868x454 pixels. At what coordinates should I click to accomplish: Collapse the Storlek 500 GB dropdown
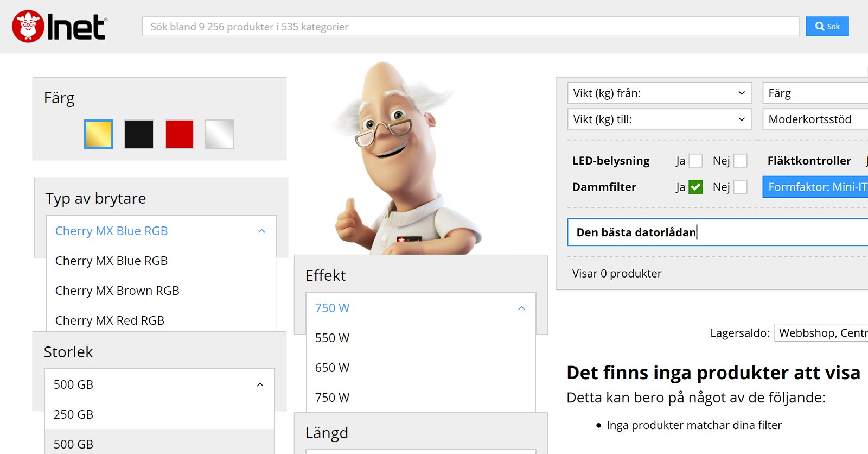(x=159, y=384)
